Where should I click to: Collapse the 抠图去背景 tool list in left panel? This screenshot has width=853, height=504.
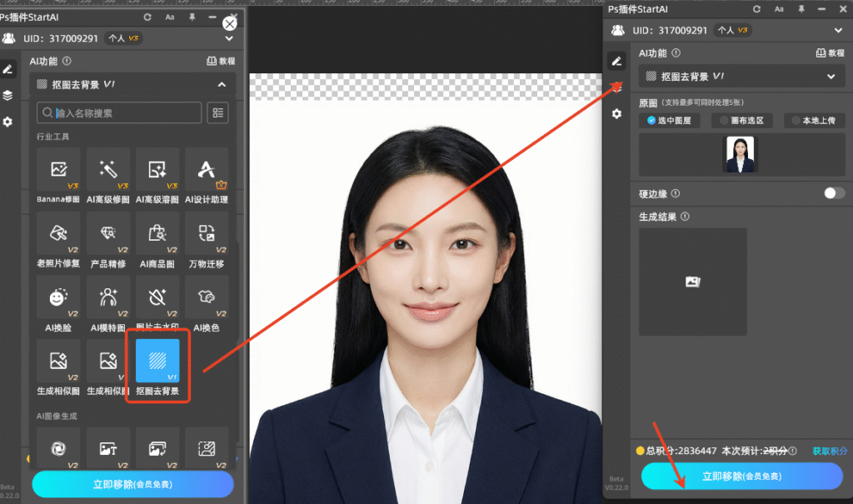click(222, 84)
